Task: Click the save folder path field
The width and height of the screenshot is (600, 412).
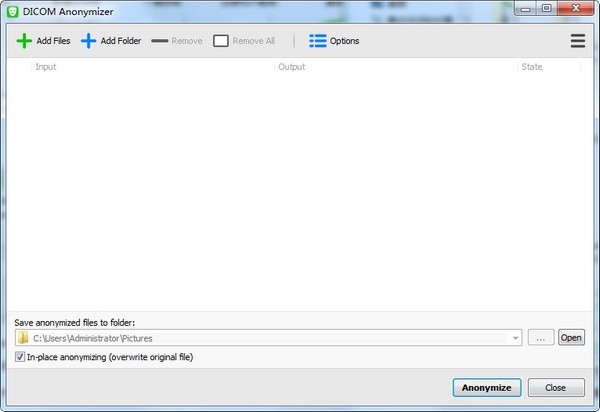Action: click(269, 338)
